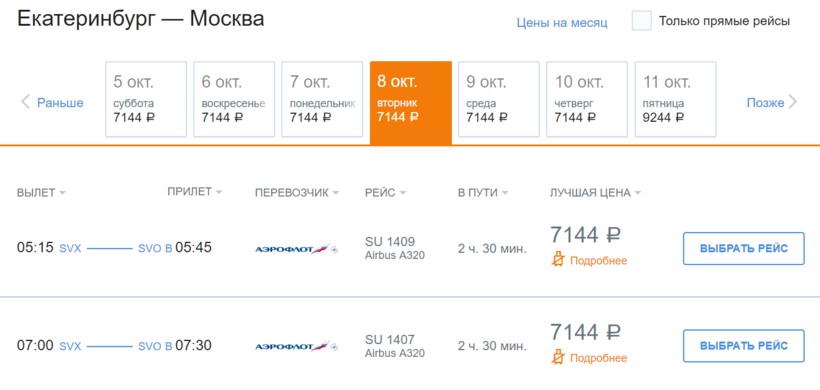Open Подробнее details for the 05:15 flight
The width and height of the screenshot is (820, 390).
click(598, 260)
